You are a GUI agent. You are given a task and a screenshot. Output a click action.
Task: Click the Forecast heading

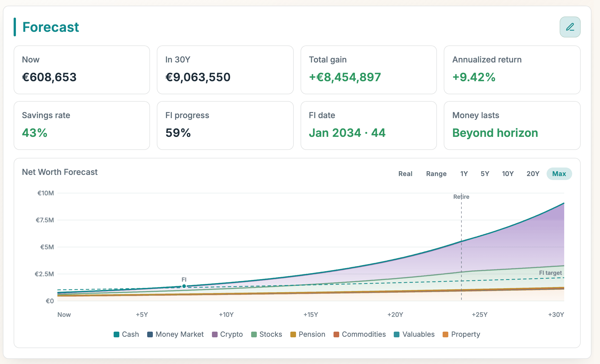click(51, 27)
